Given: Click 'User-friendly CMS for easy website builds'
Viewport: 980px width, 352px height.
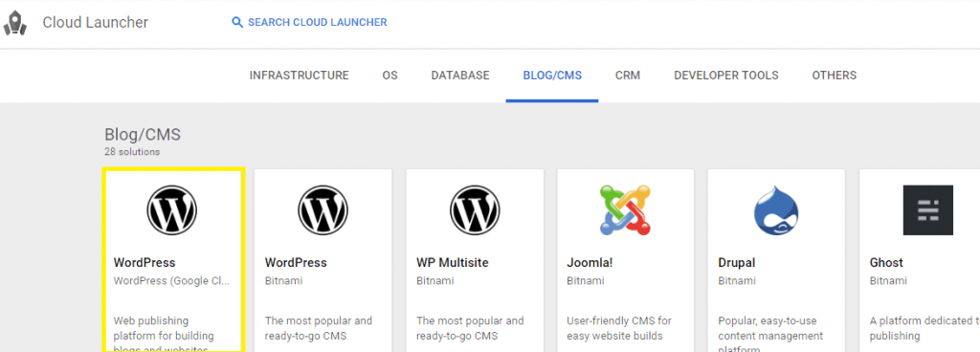Looking at the screenshot, I should coord(619,328).
